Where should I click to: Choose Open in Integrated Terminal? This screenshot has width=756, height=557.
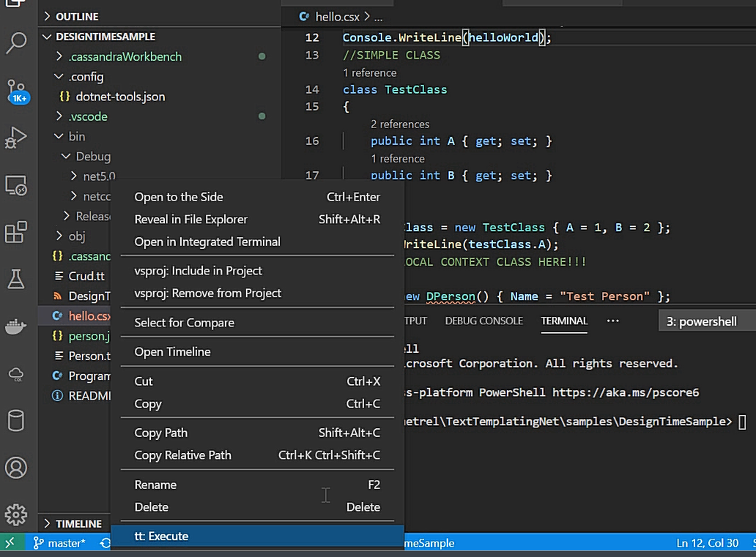(257, 242)
